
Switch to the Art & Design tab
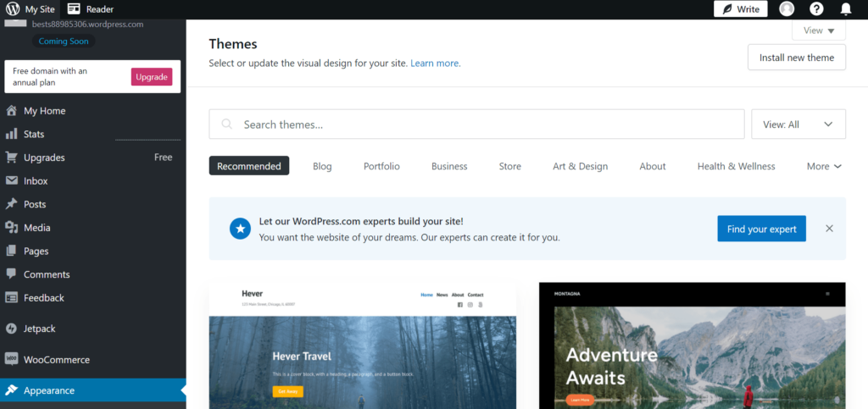(x=580, y=166)
